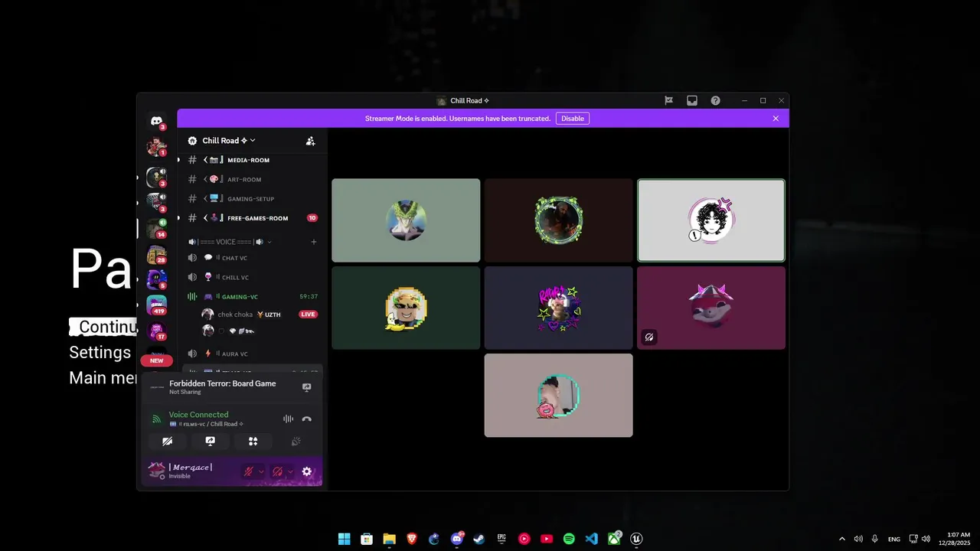Share screen icon next to Forbidden Terror game
980x551 pixels.
click(306, 387)
